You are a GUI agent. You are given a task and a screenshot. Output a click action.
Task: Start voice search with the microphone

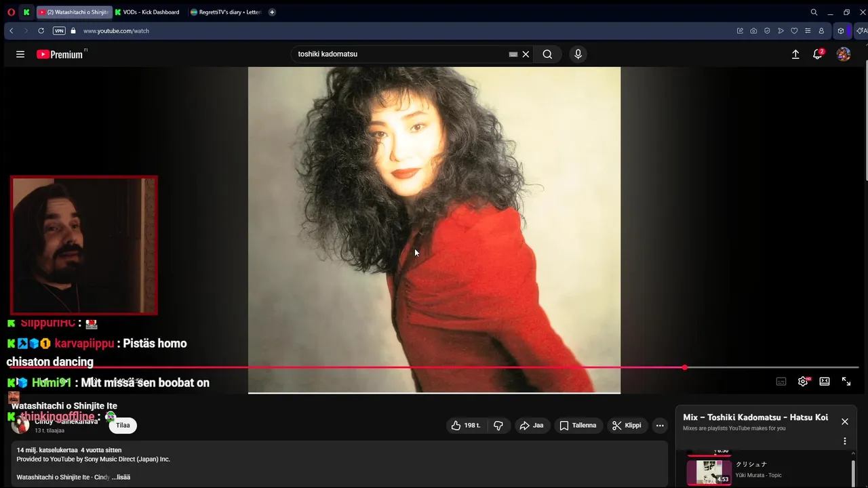578,54
